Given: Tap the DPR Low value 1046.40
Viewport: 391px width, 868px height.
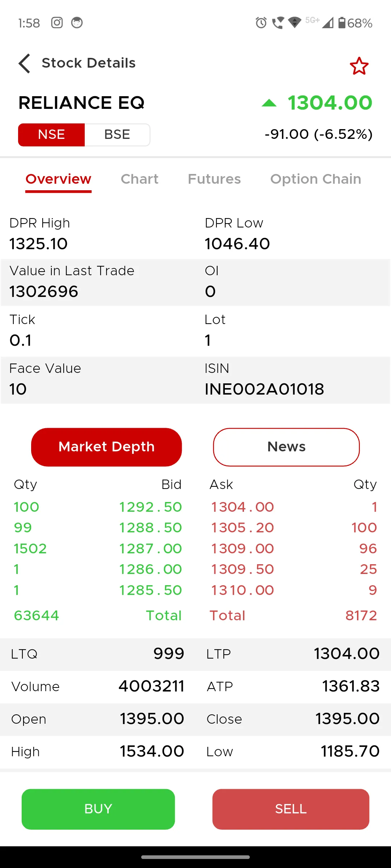Looking at the screenshot, I should [x=237, y=244].
